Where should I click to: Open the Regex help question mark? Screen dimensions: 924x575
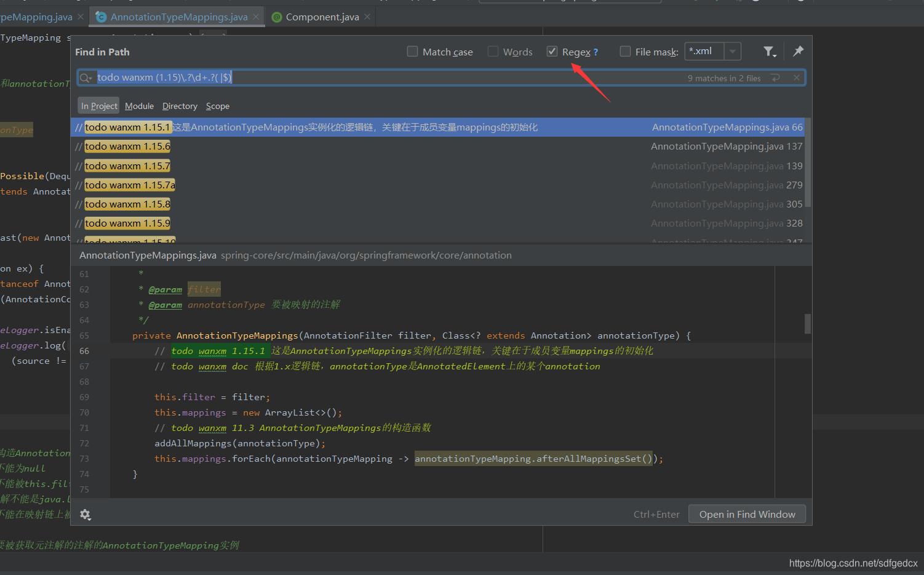(595, 52)
